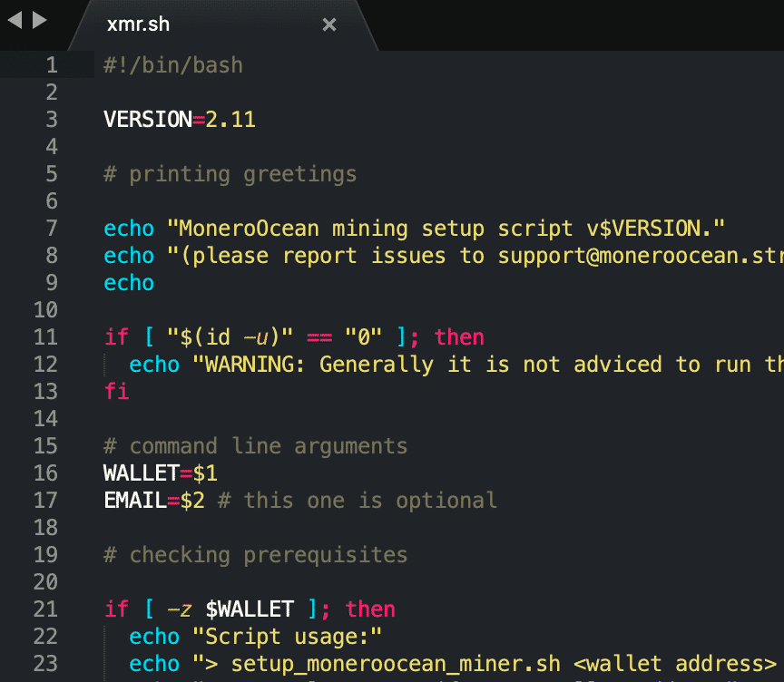Click line number 18 in the gutter
The width and height of the screenshot is (784, 682).
[x=46, y=528]
